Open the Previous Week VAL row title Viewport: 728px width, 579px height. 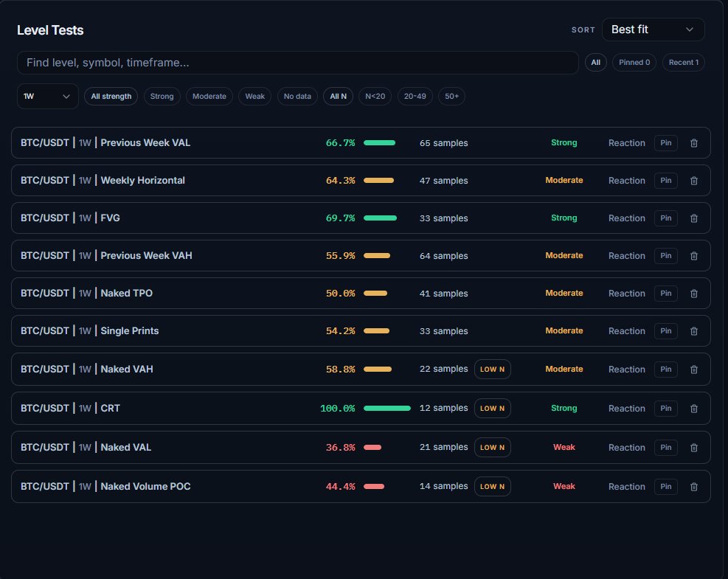click(105, 142)
